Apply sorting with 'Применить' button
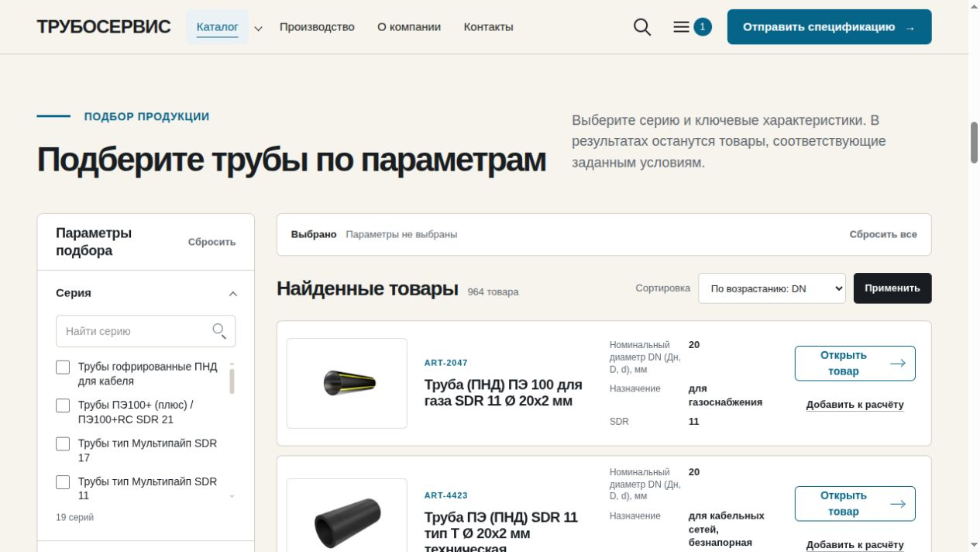This screenshot has height=552, width=980. [892, 288]
